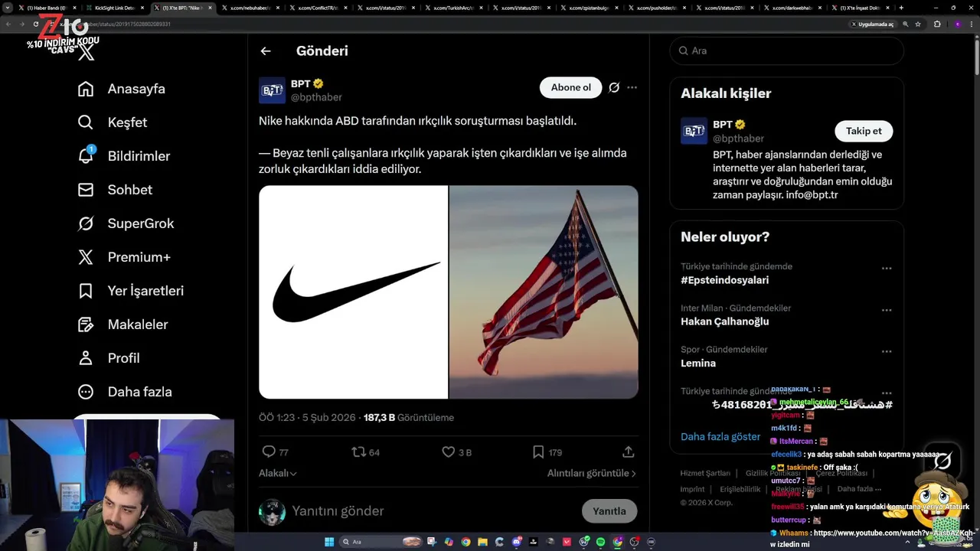Open Spotify from taskbar
The height and width of the screenshot is (551, 980).
(600, 542)
